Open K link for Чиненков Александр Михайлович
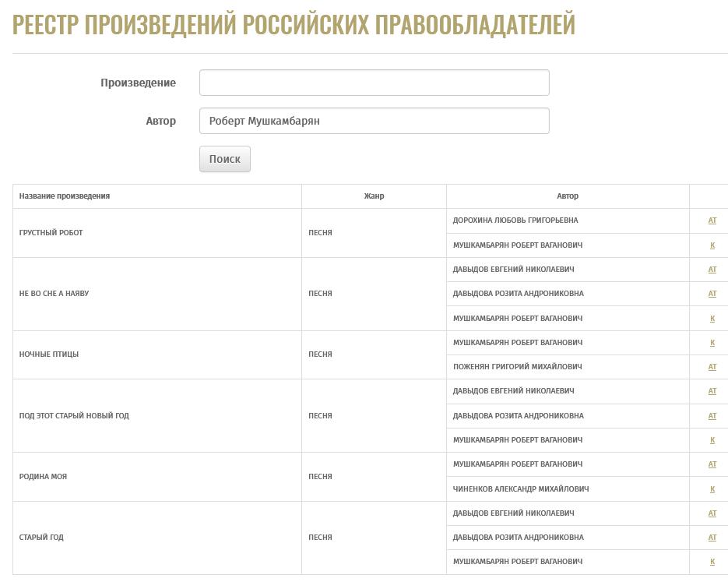Viewport: 728px width, 582px height. [x=712, y=489]
